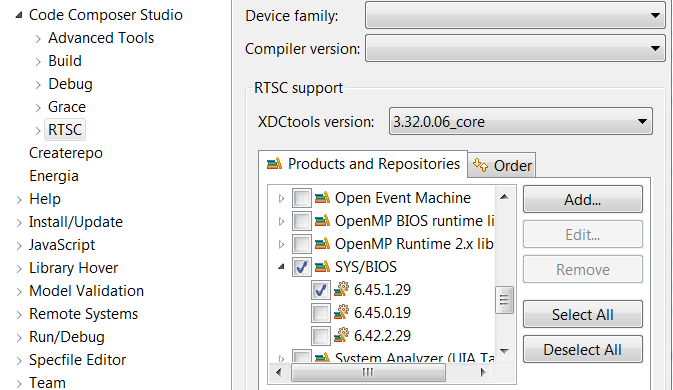The height and width of the screenshot is (390, 673).
Task: Click the 6.45.1.29 version gear icon
Action: click(341, 290)
